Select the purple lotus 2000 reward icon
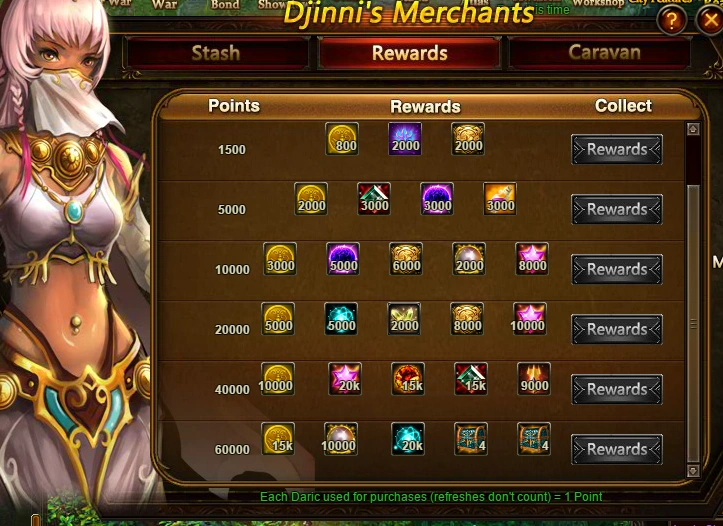The width and height of the screenshot is (723, 526). (x=405, y=139)
